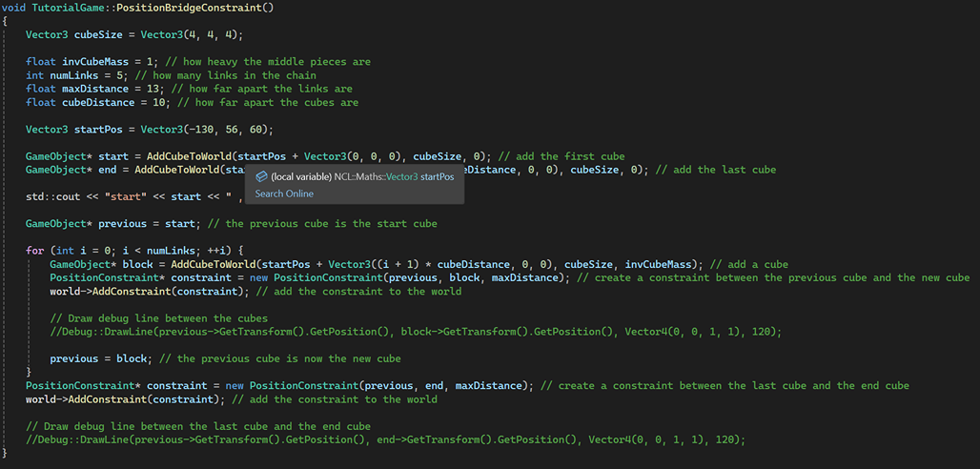
Task: Click the local variable cube icon in tooltip
Action: [x=261, y=176]
